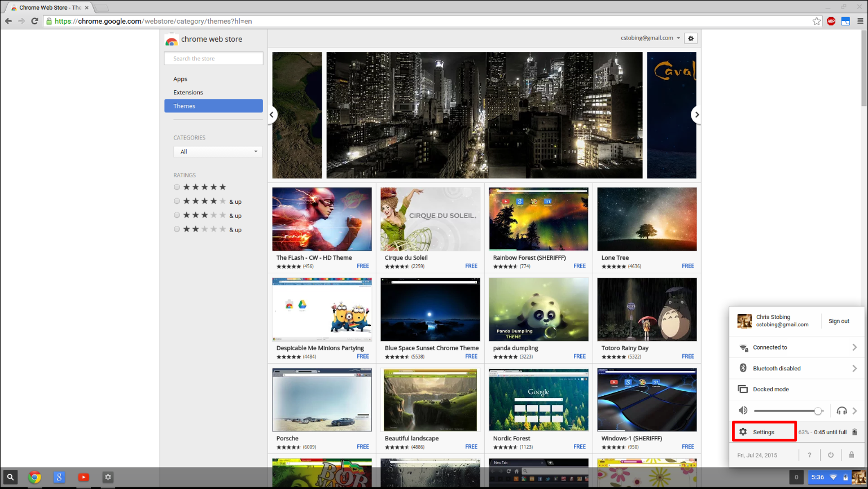Viewport: 868px width, 489px height.
Task: Select the five-star rating filter
Action: pyautogui.click(x=177, y=187)
